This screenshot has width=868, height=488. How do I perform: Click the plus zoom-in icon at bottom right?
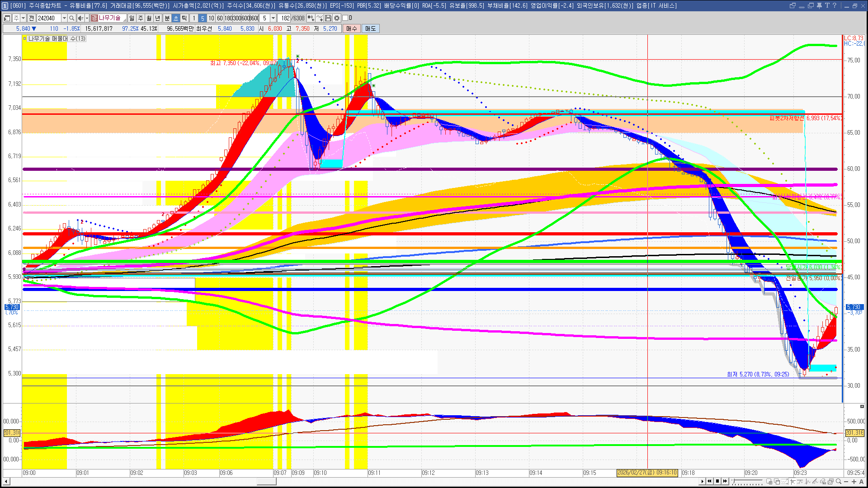854,481
